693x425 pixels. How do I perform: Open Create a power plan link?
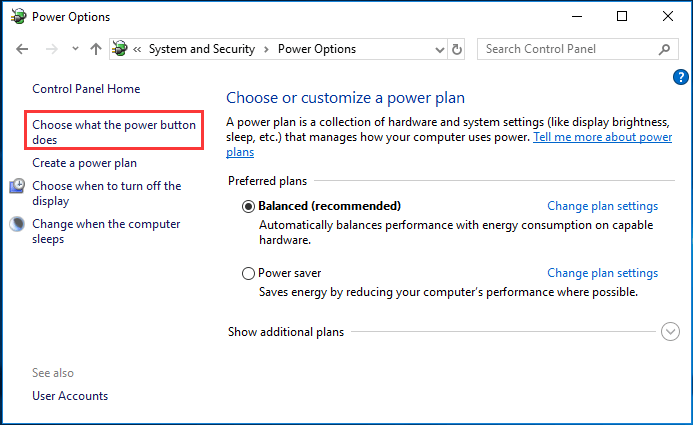click(x=84, y=163)
